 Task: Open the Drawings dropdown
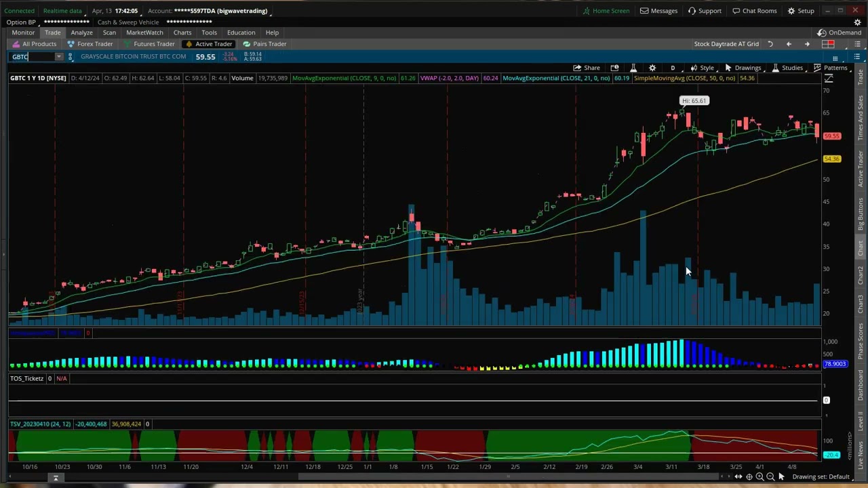(x=743, y=68)
